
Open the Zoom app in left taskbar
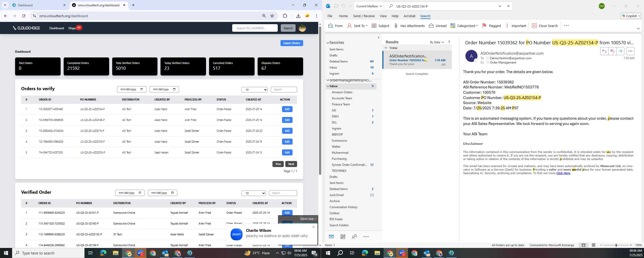(x=140, y=253)
